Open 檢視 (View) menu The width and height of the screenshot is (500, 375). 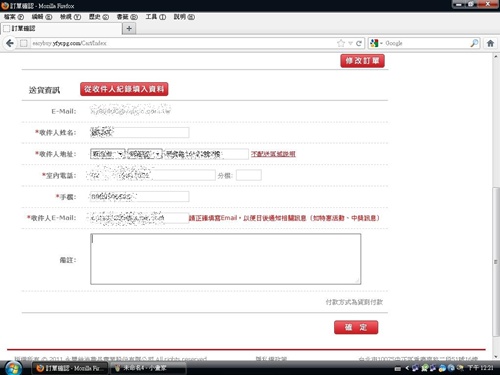[x=70, y=17]
